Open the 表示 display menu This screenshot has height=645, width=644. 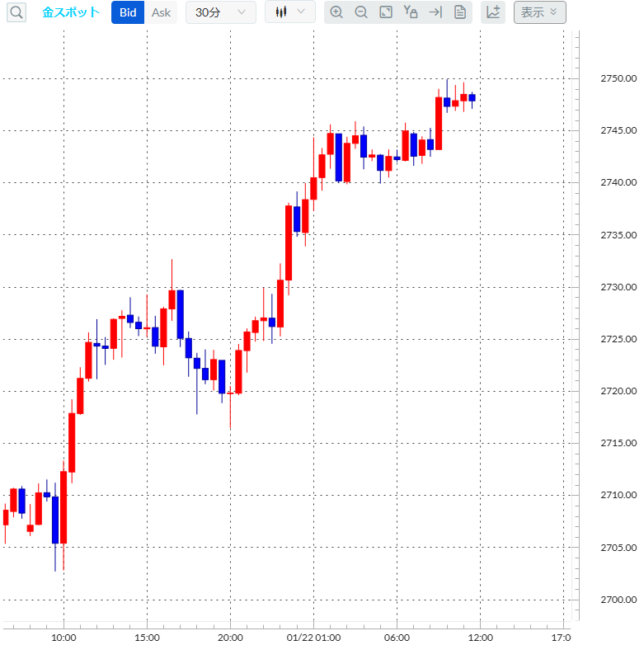click(539, 12)
